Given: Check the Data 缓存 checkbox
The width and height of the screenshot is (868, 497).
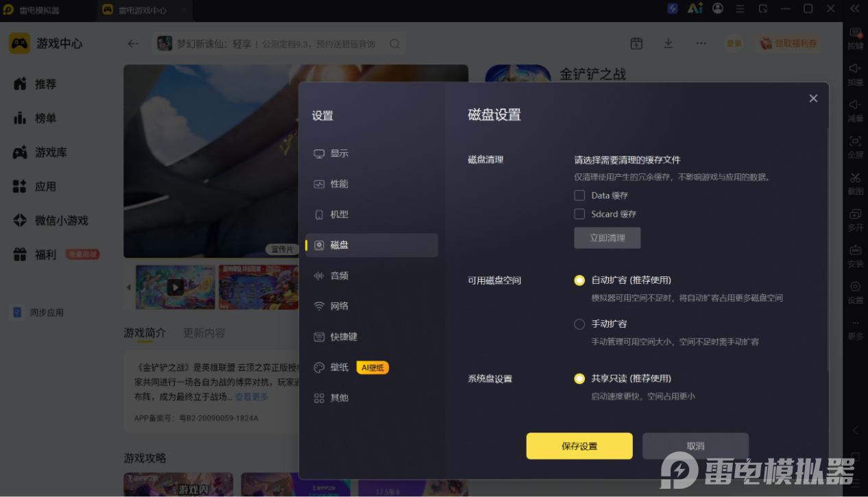Looking at the screenshot, I should tap(579, 195).
